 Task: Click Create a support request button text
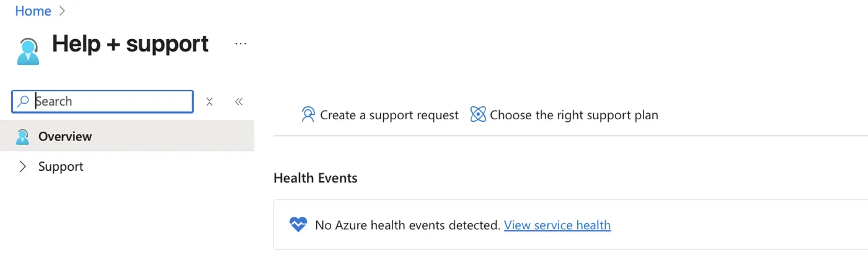pos(389,115)
